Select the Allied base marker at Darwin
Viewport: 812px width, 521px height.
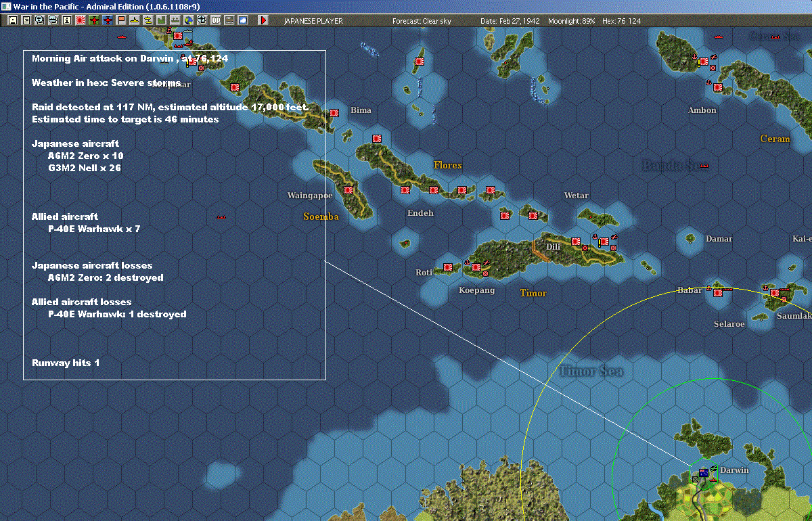coord(704,474)
